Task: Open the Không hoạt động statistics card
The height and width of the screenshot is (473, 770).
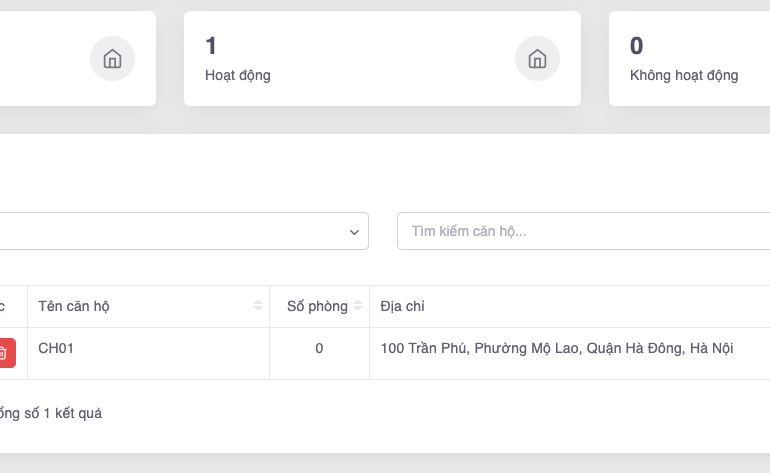Action: point(690,58)
